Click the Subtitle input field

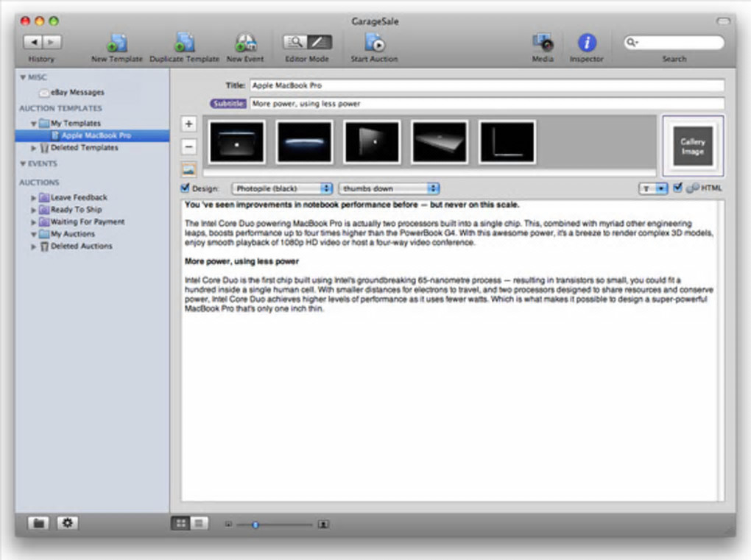coord(487,104)
